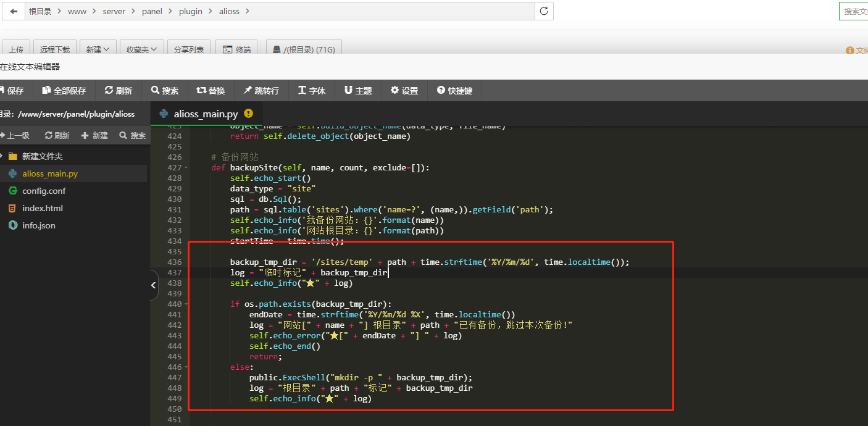Click the disk drive icon for 根目录
Screen dimensions: 868x426
277,49
